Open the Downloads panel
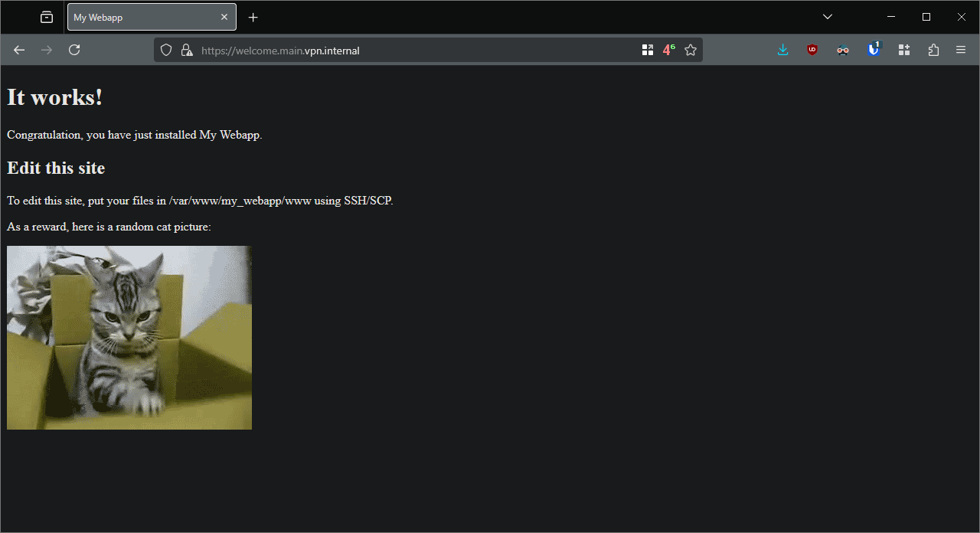This screenshot has width=980, height=533. click(x=782, y=50)
